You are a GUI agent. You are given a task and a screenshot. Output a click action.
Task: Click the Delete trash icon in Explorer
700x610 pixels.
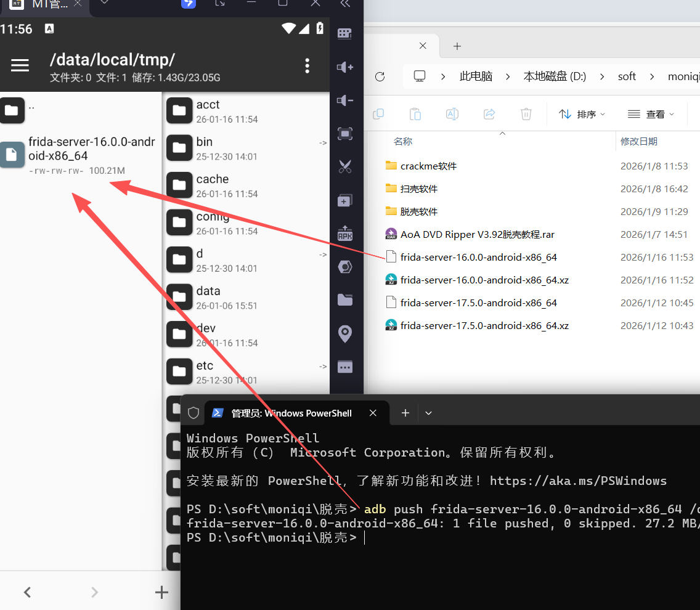pyautogui.click(x=526, y=115)
